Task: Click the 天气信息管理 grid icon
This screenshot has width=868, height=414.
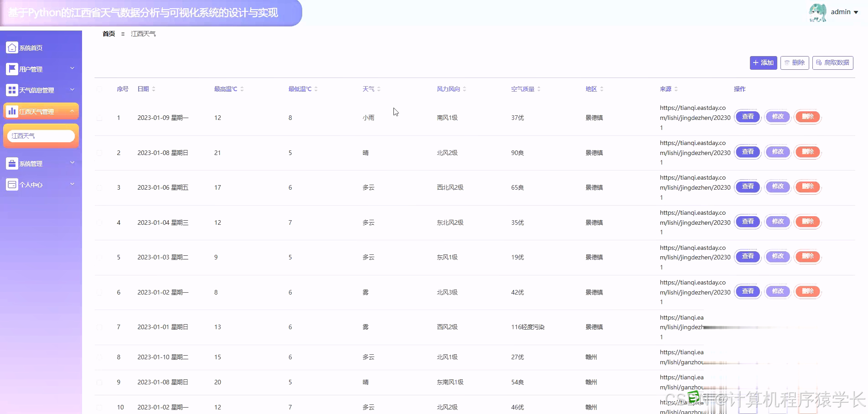Action: tap(11, 90)
